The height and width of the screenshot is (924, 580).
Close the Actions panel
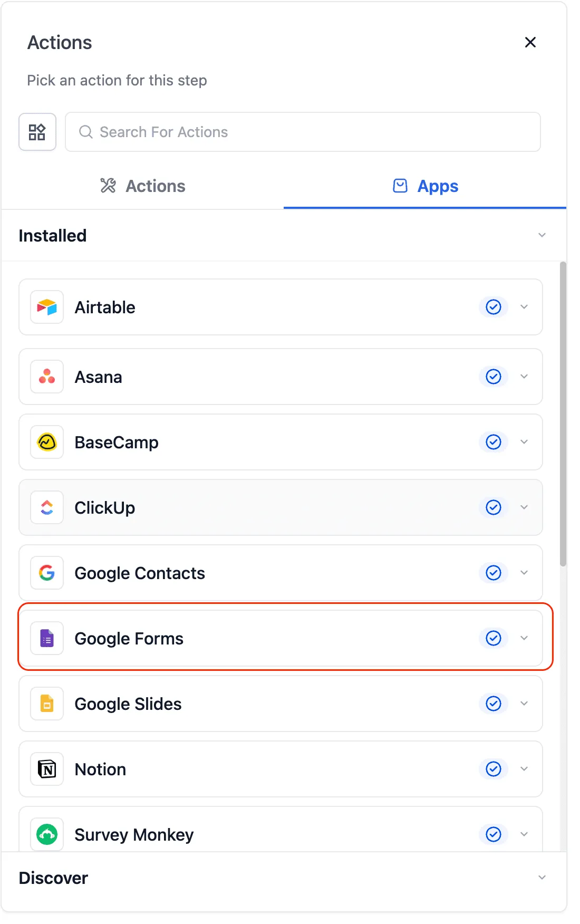pos(530,42)
